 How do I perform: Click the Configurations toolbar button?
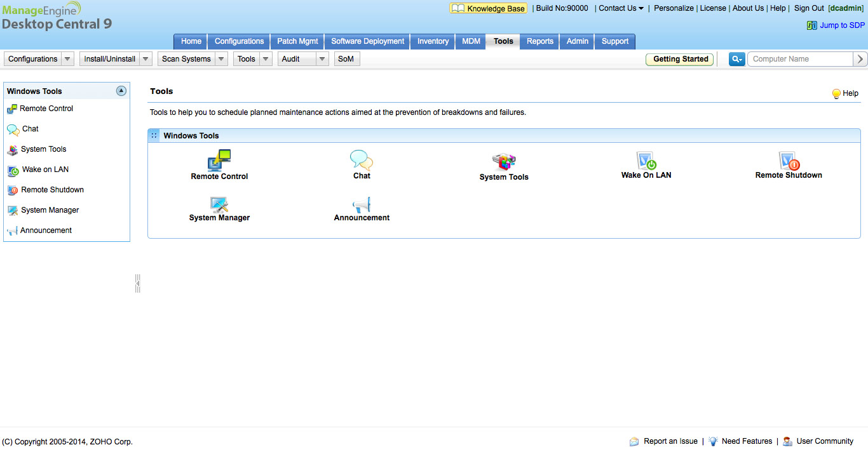33,59
